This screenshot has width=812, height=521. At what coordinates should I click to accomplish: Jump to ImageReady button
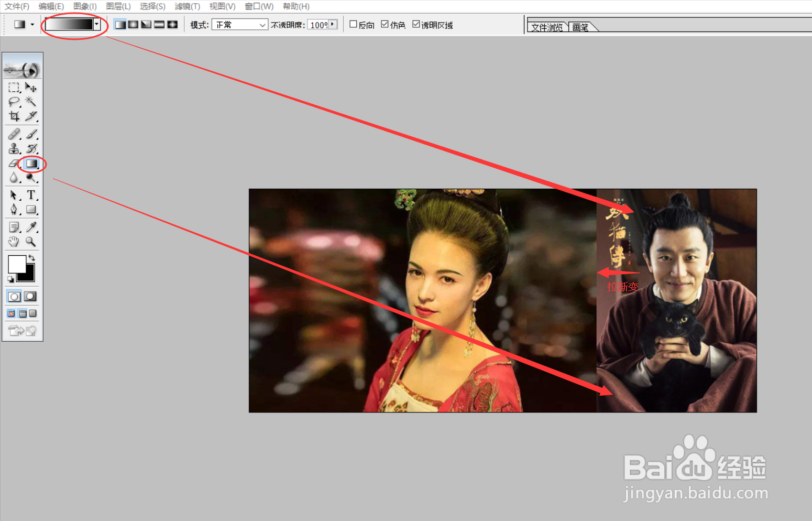click(x=23, y=331)
